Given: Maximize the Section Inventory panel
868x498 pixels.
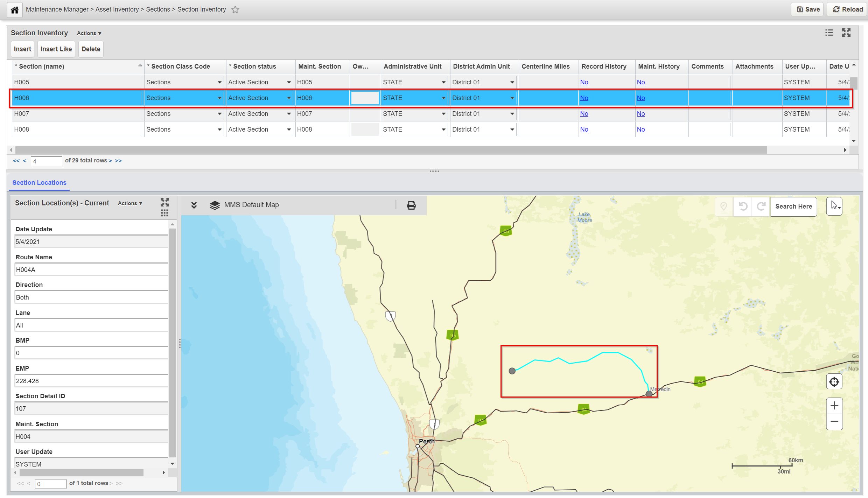Looking at the screenshot, I should click(846, 33).
